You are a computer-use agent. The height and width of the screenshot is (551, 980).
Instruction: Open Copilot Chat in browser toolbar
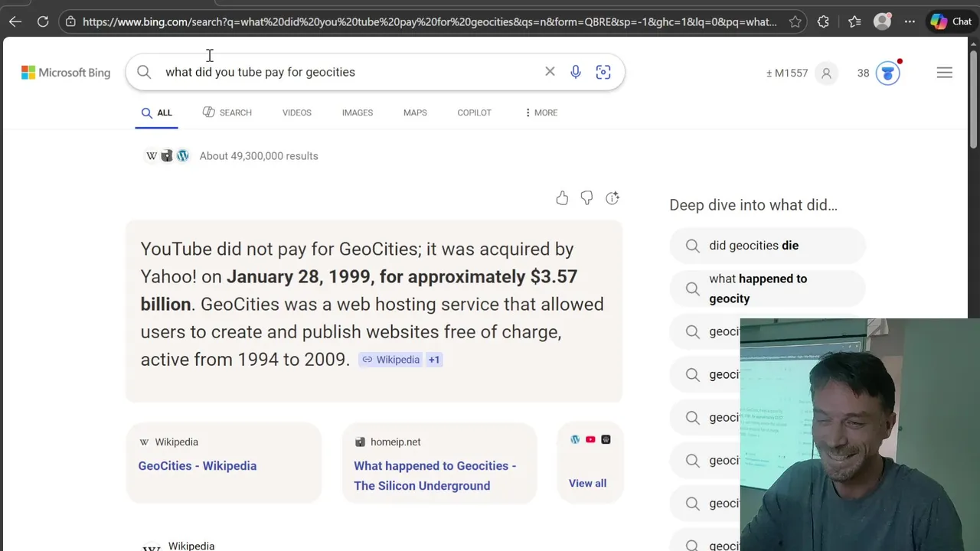[952, 21]
